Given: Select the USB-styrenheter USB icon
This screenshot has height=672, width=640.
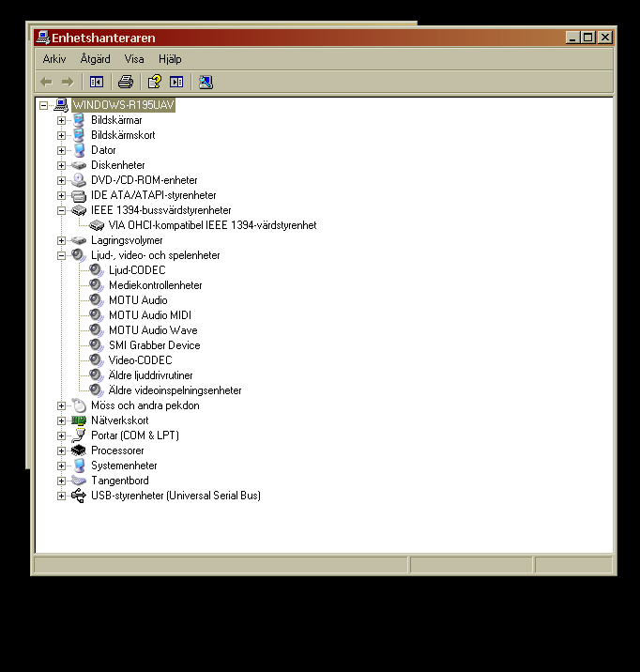Looking at the screenshot, I should pos(79,496).
